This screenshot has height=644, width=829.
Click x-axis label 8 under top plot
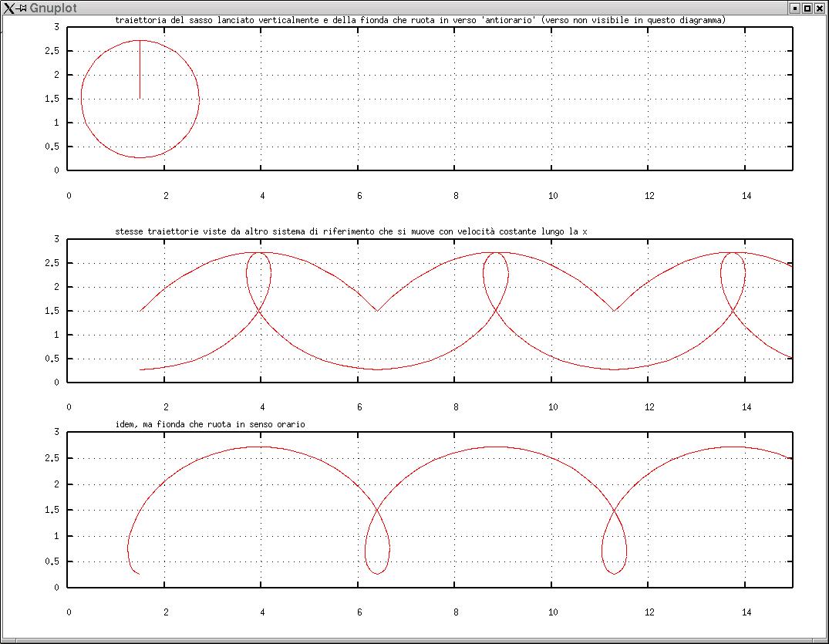pos(457,196)
